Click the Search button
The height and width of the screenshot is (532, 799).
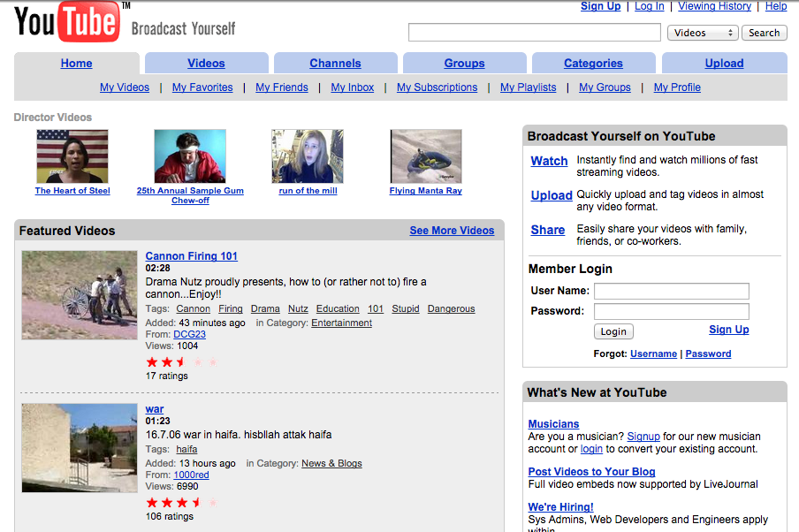(764, 33)
